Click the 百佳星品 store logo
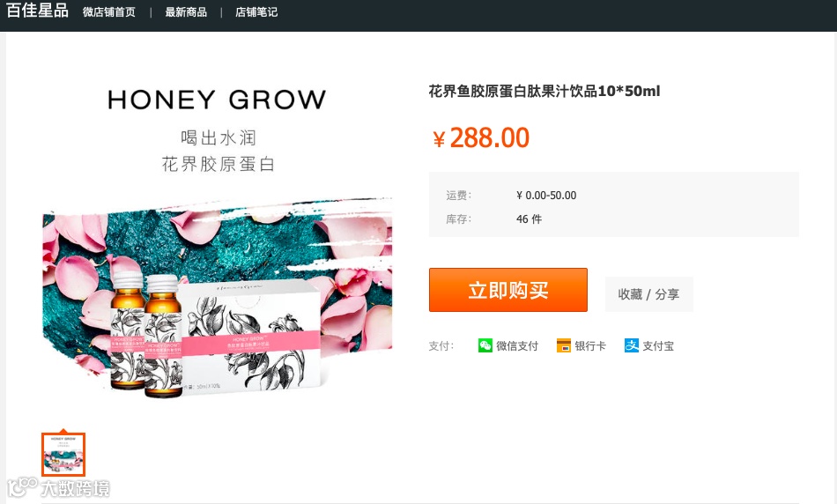Viewport: 837px width, 504px height. pos(37,11)
